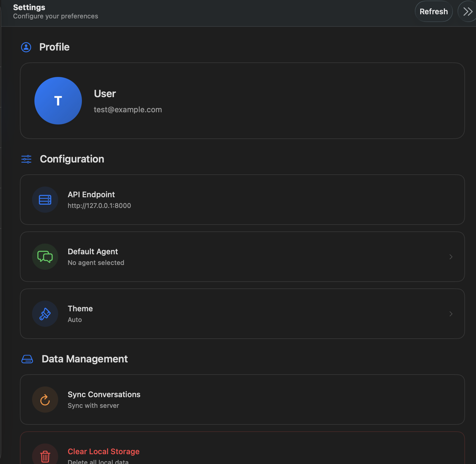Click Clear Local Storage
Viewport: 476px width, 464px height.
[103, 451]
